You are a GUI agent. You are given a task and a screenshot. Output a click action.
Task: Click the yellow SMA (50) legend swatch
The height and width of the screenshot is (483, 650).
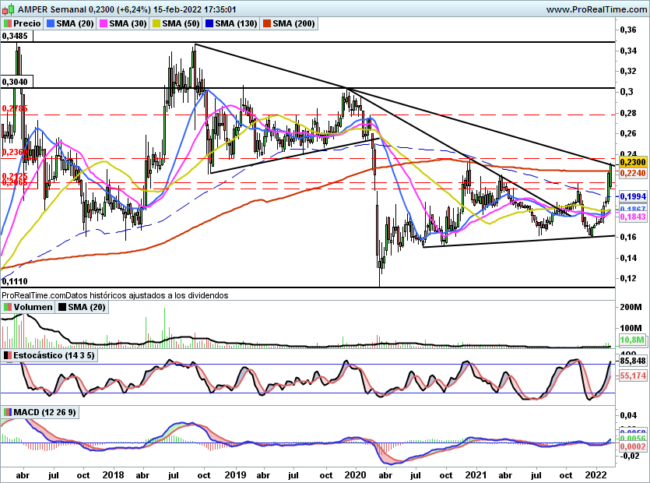pos(156,24)
